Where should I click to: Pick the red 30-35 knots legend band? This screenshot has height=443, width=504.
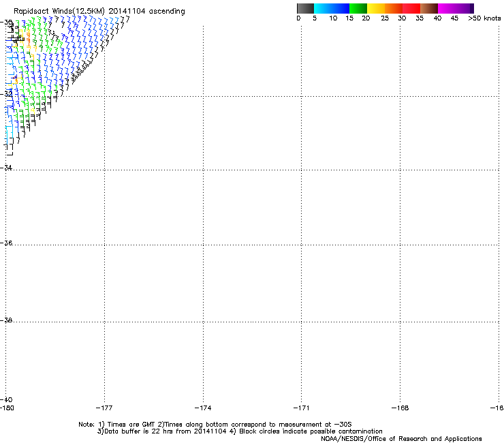coord(411,8)
